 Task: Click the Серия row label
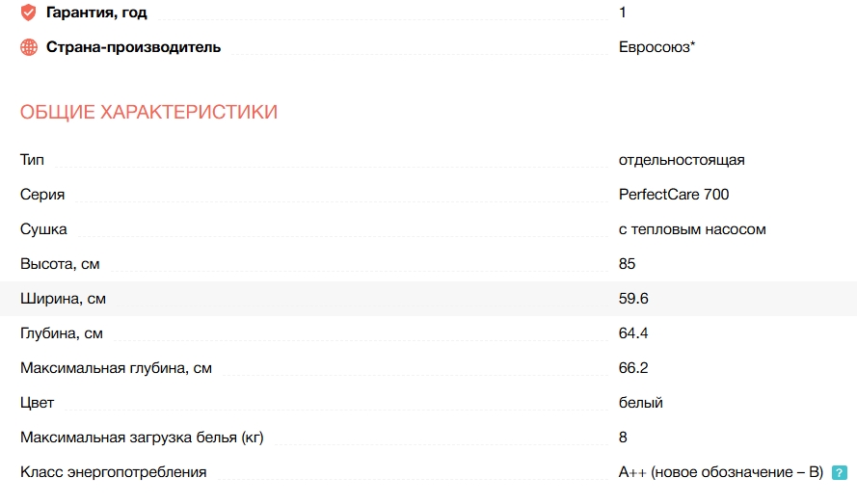pos(42,195)
